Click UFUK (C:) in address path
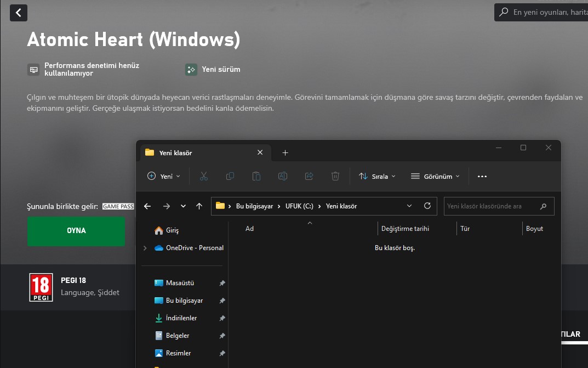This screenshot has height=368, width=588. click(299, 206)
